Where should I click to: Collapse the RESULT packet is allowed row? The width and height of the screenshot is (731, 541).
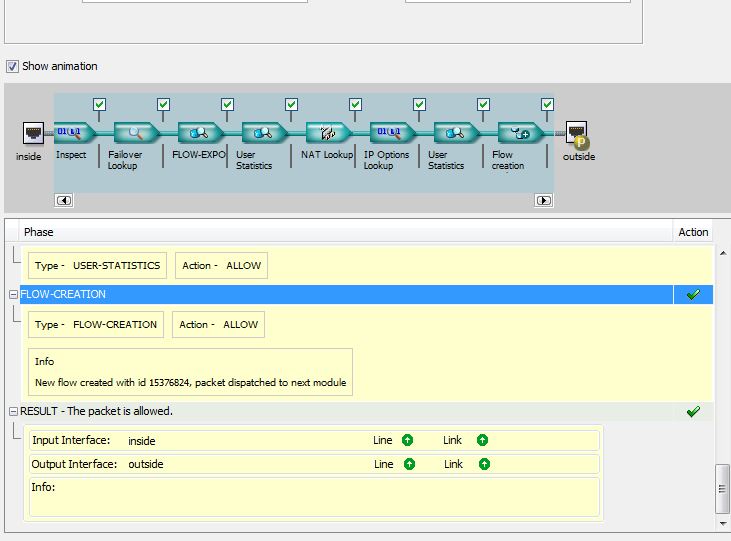click(x=14, y=411)
